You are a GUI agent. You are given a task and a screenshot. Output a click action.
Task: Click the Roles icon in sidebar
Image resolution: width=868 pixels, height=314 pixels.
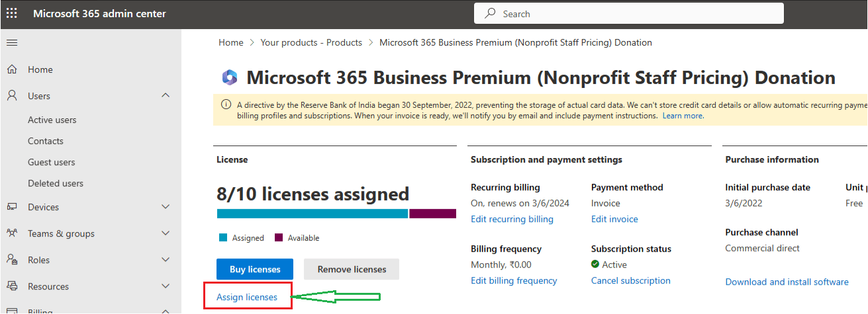pos(12,260)
